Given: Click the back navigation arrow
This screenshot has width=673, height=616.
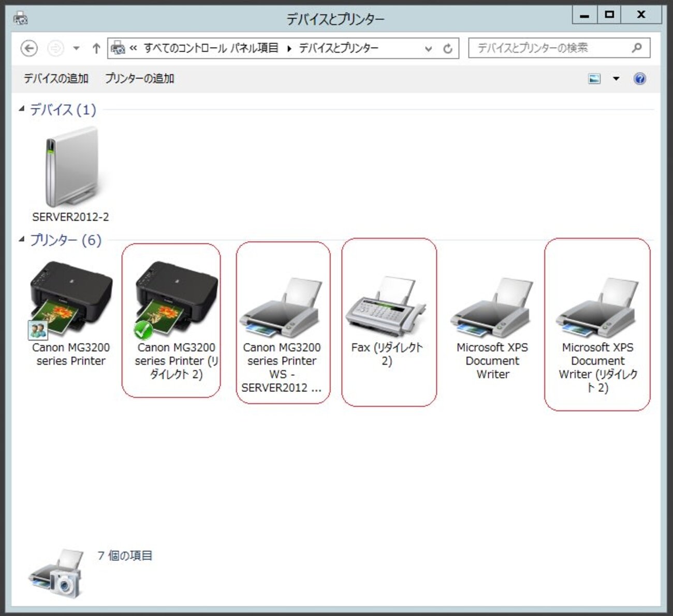Looking at the screenshot, I should coord(29,49).
